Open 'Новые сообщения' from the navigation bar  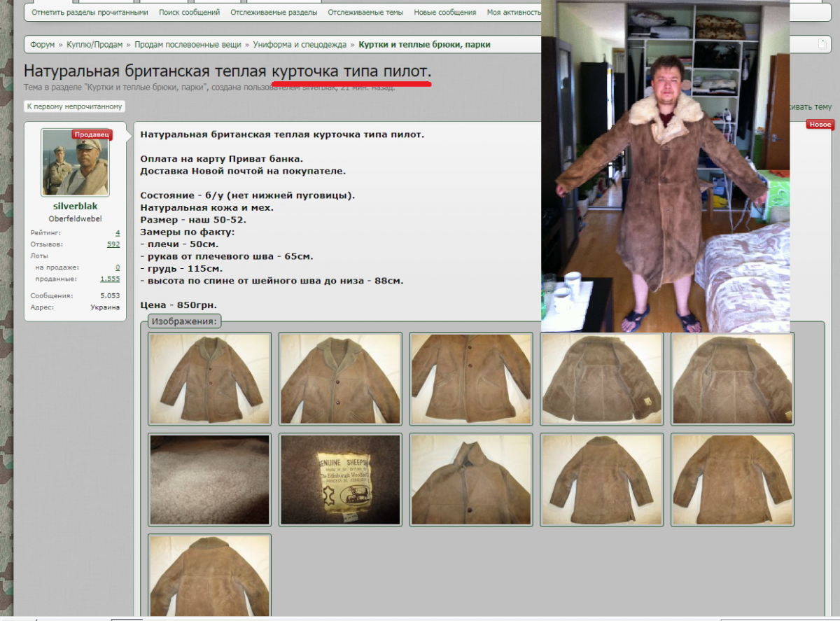point(444,13)
